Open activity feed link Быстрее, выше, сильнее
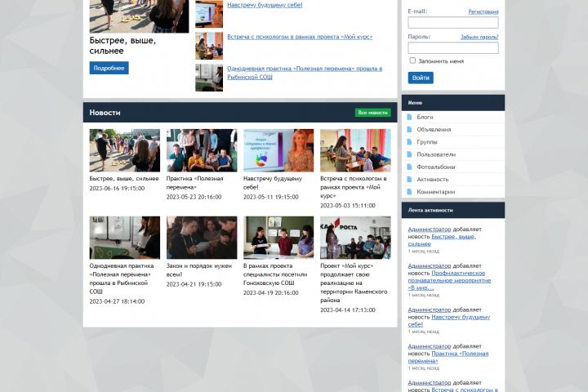 click(x=442, y=240)
